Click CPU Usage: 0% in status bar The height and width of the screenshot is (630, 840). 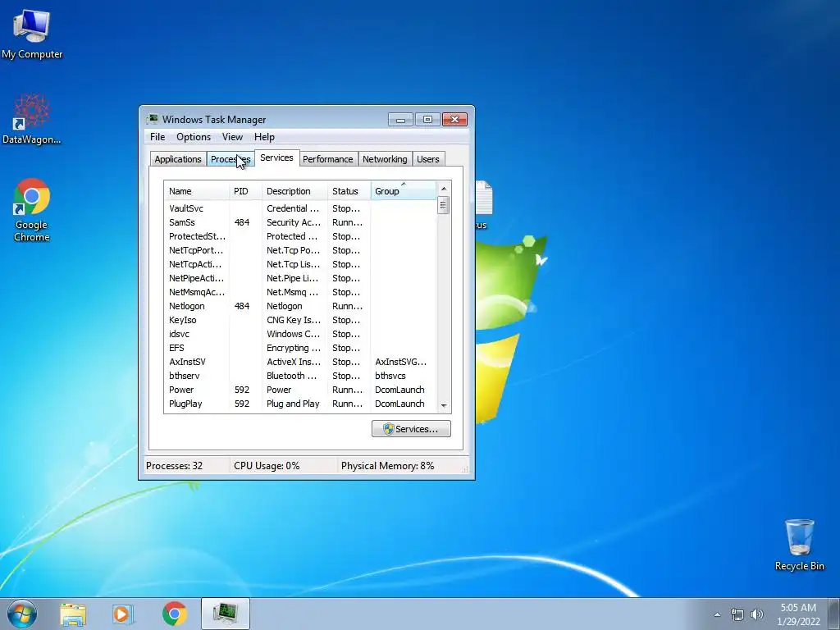coord(267,466)
